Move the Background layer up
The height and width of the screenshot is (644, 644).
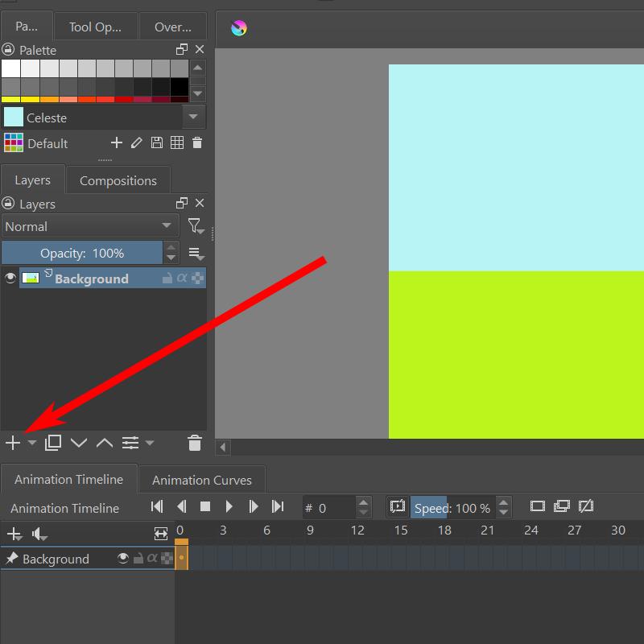click(x=104, y=442)
